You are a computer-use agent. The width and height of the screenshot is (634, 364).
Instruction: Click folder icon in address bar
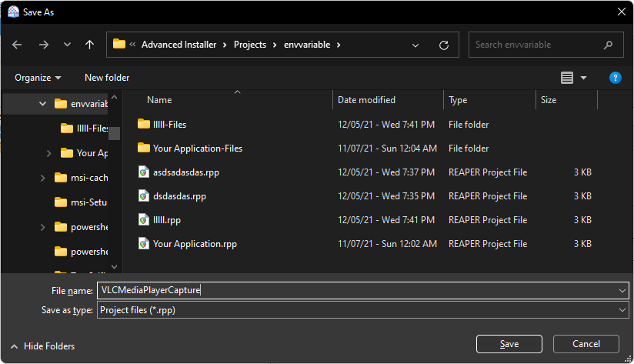tap(118, 44)
